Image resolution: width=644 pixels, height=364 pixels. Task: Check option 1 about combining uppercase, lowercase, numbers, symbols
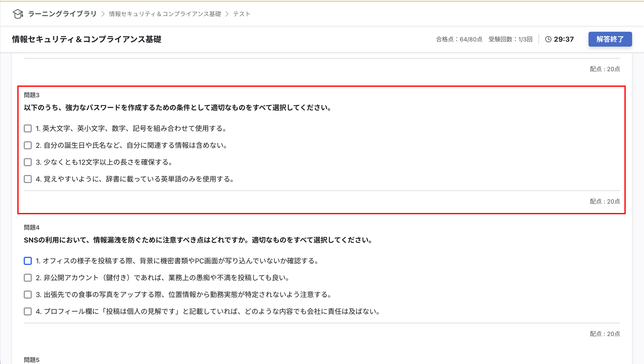pyautogui.click(x=27, y=128)
